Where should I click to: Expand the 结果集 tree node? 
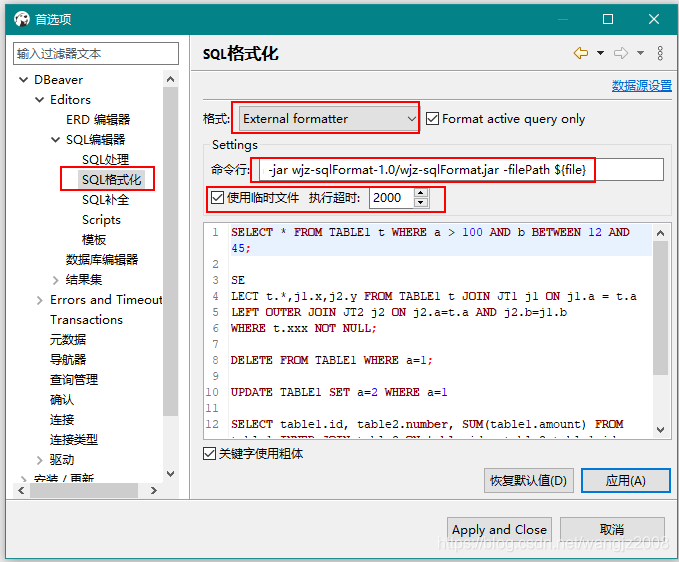point(56,280)
